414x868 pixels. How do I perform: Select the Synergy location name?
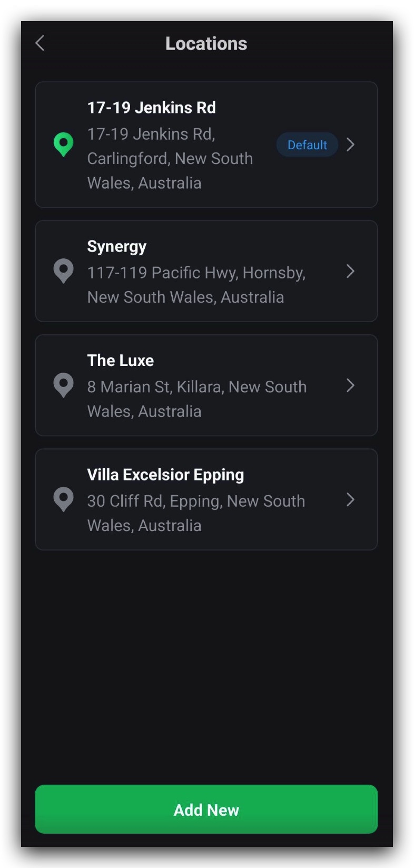[x=116, y=246]
